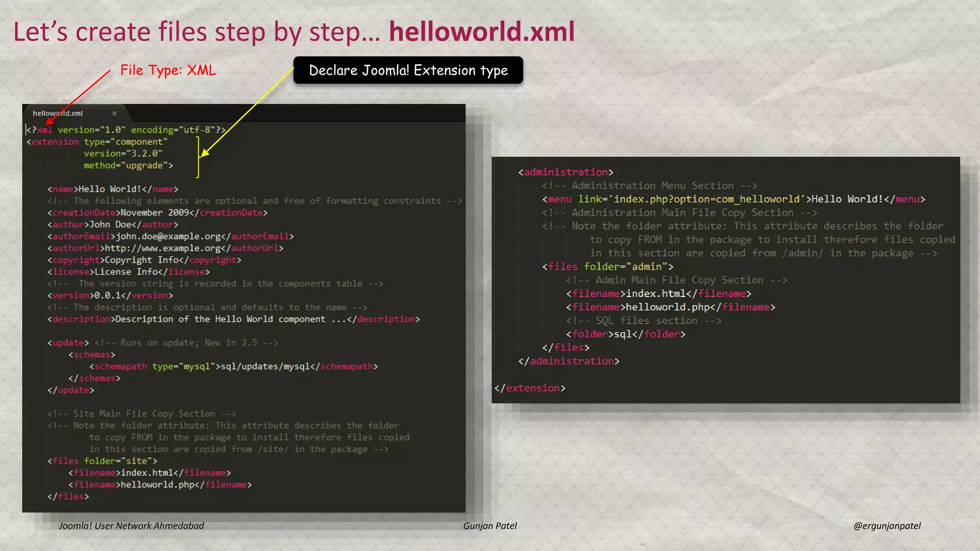Click the 'File Type: XML' label
980x551 pixels.
168,70
